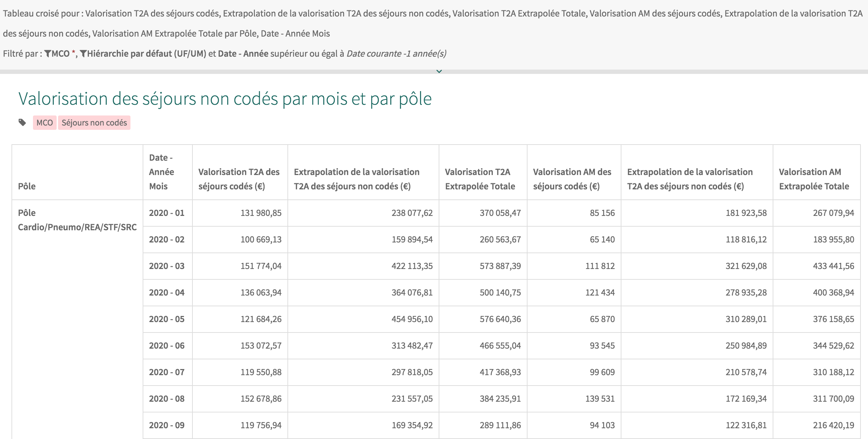Click the funnel icon before Hiérarchie par défaut

click(x=83, y=54)
